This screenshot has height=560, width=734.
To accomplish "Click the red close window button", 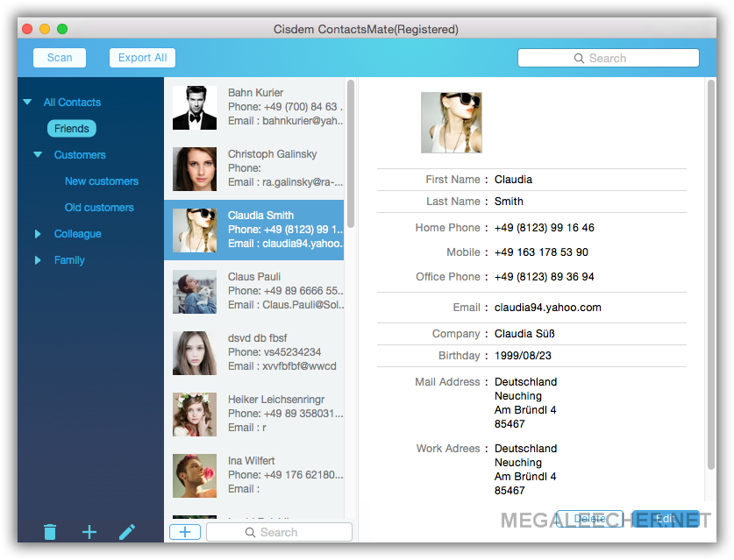I will coord(27,29).
